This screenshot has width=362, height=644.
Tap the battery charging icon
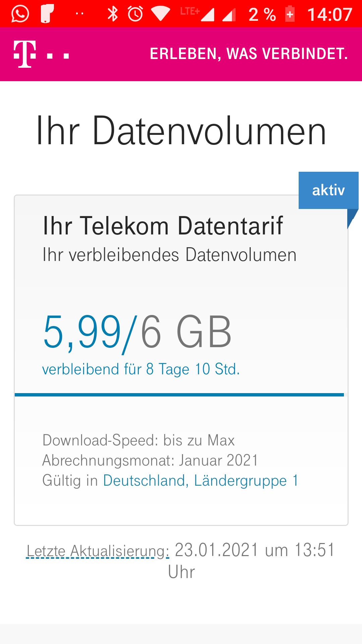[x=290, y=14]
